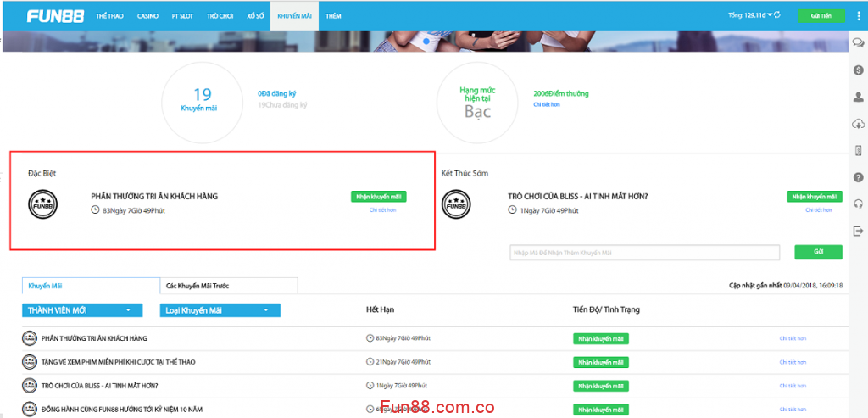868x418 pixels.
Task: Expand the Loại Khuyến Mãi dropdown
Action: point(220,310)
